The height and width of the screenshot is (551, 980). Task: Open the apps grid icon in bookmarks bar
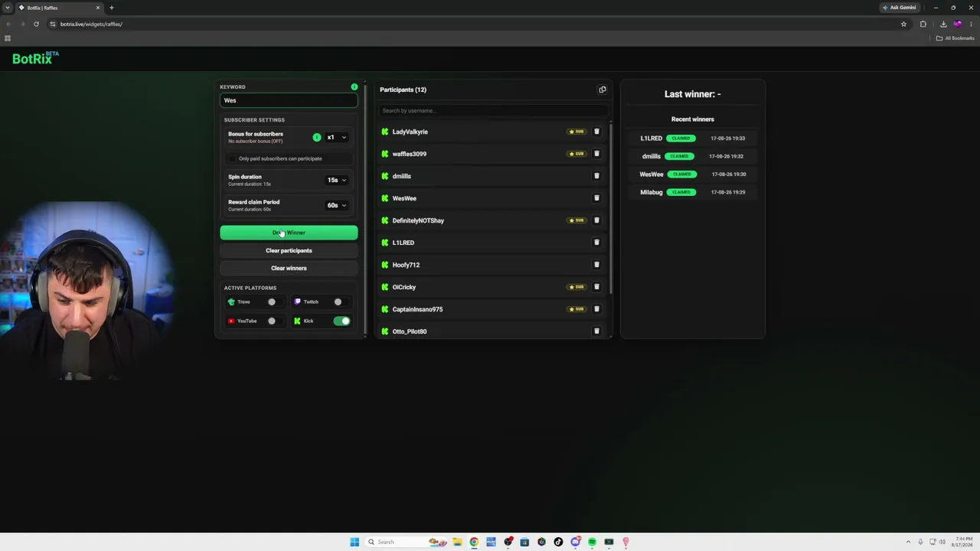(x=8, y=38)
